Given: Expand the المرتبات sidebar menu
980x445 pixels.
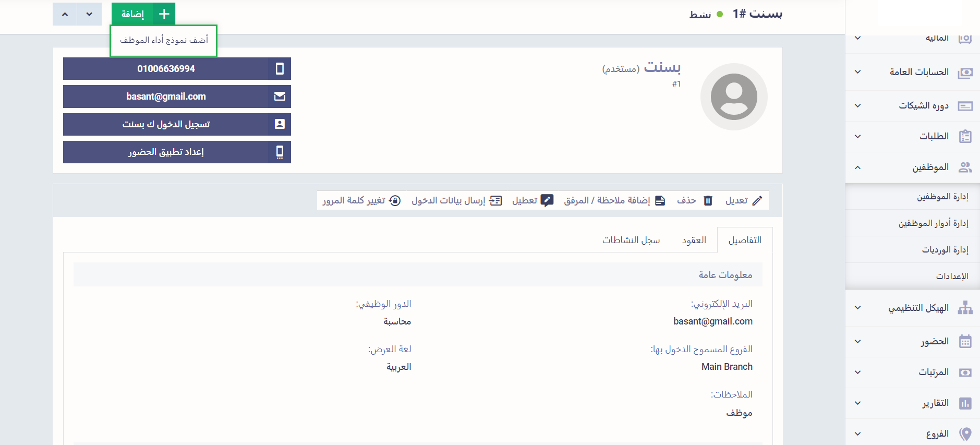Looking at the screenshot, I should point(858,372).
